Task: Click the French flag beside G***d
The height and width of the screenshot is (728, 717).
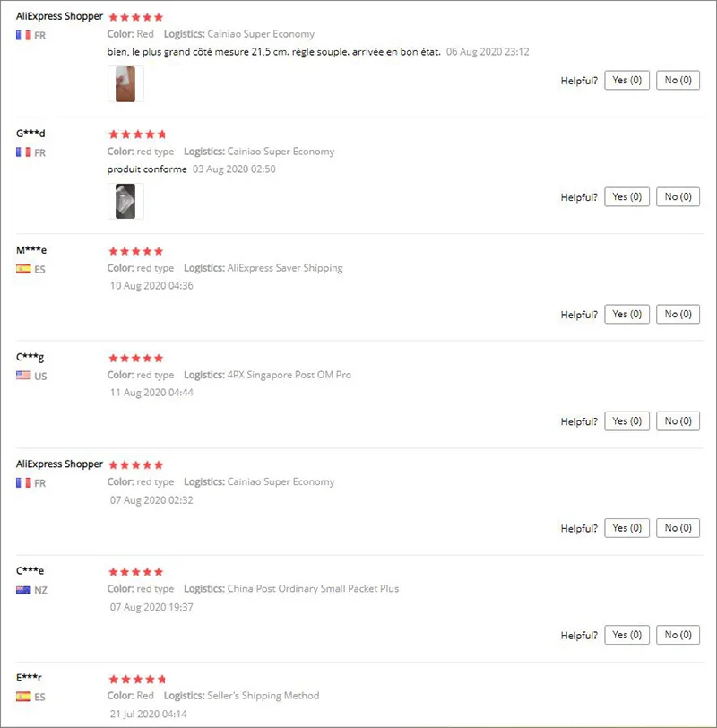Action: [x=23, y=152]
